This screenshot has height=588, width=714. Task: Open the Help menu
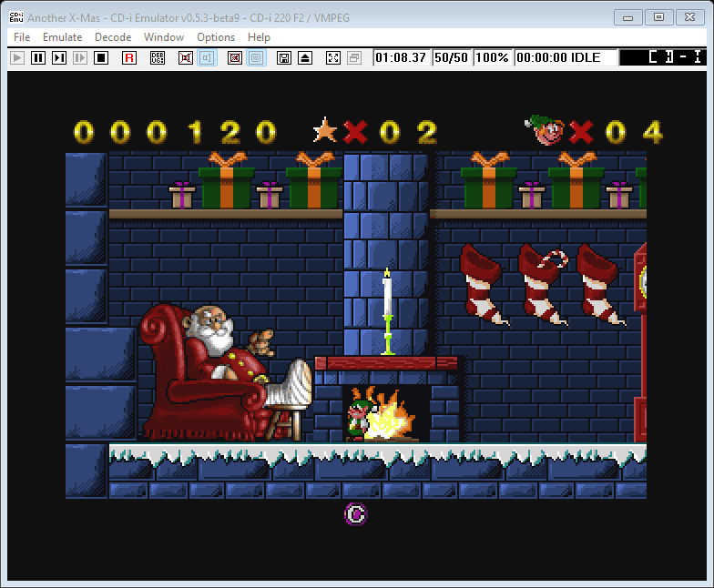(x=259, y=37)
